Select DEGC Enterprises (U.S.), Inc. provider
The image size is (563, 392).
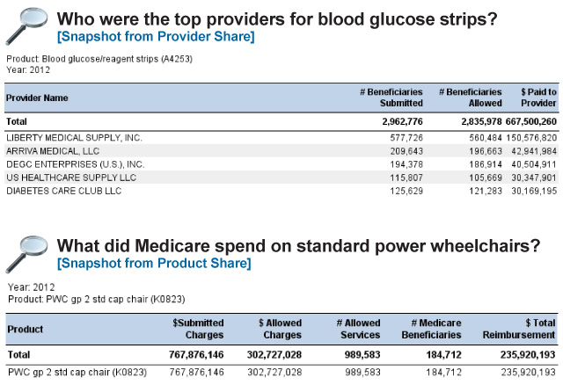tap(76, 164)
